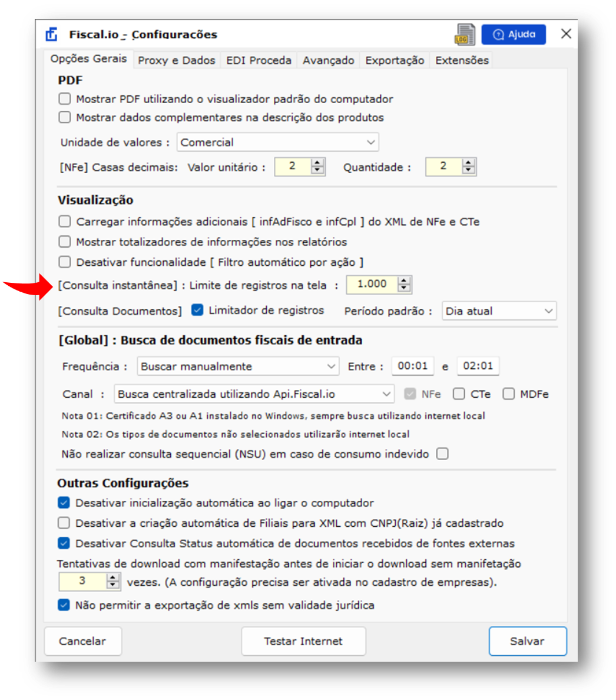Click the end time 02:01 field
The height and width of the screenshot is (700, 616).
pos(478,366)
